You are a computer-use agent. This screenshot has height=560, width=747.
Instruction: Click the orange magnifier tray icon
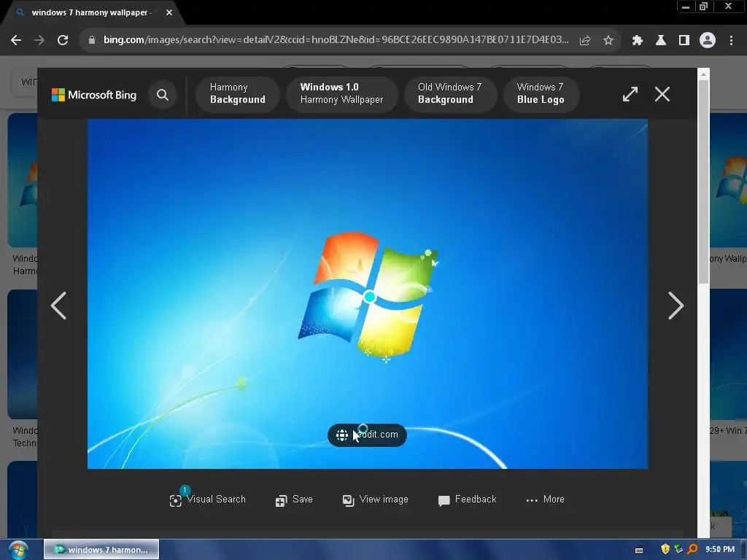pyautogui.click(x=692, y=549)
